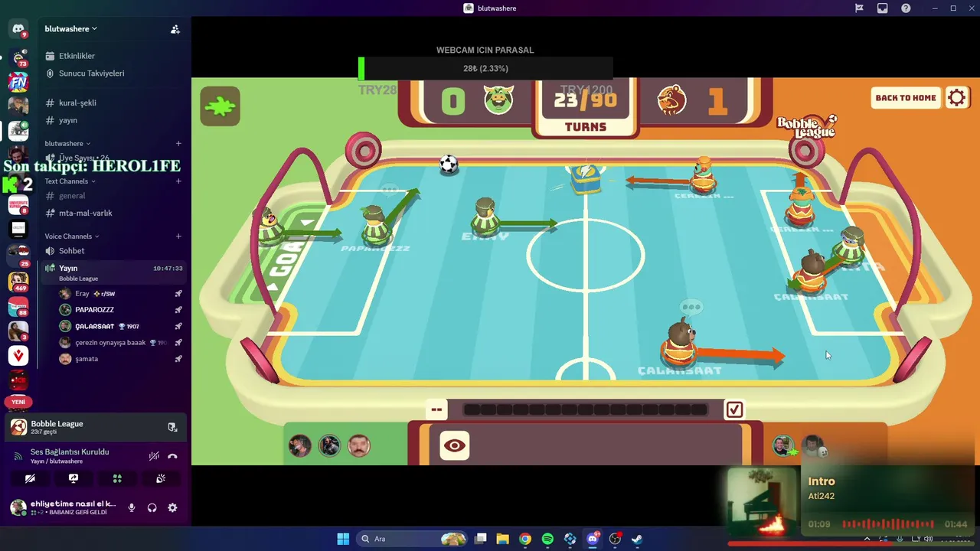The width and height of the screenshot is (980, 551).
Task: Click Intro track waveform progress
Action: click(888, 524)
